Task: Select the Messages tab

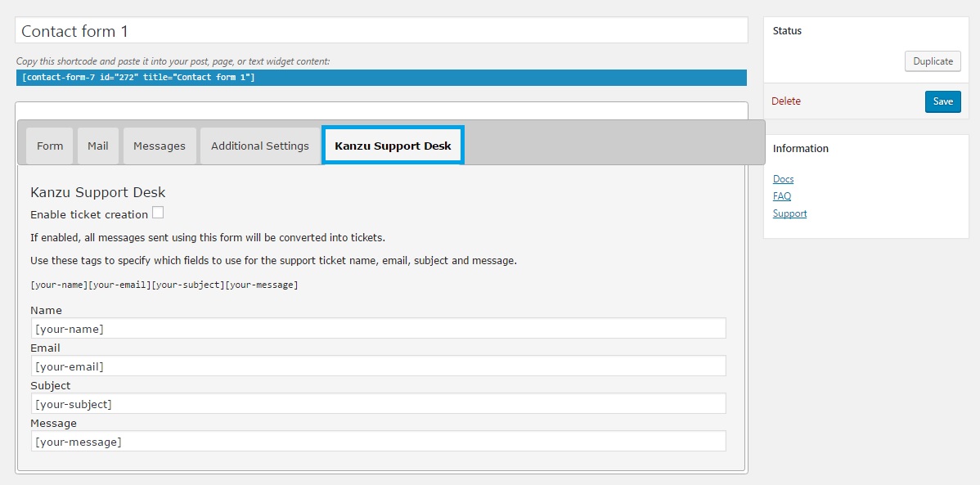Action: [x=160, y=146]
